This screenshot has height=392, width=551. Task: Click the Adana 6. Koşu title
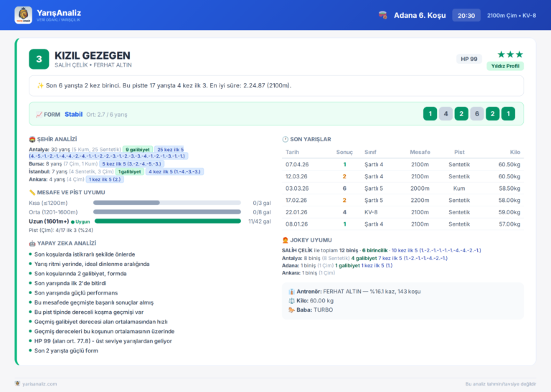(x=420, y=16)
